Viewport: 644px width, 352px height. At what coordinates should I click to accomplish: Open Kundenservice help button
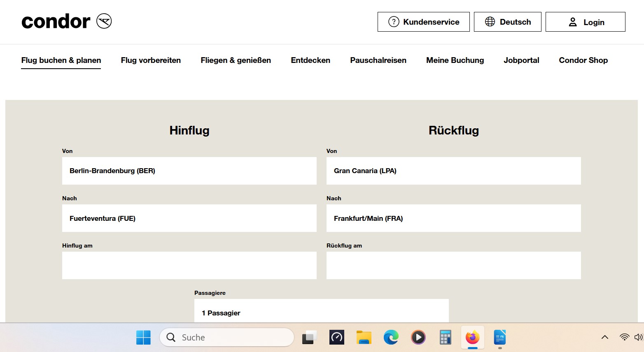click(x=423, y=22)
